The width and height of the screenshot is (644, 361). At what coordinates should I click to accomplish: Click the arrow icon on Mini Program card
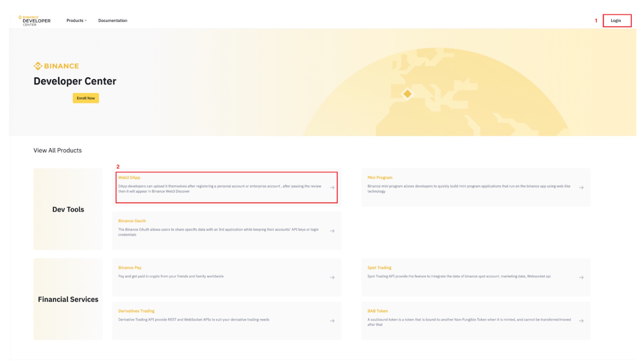(581, 188)
